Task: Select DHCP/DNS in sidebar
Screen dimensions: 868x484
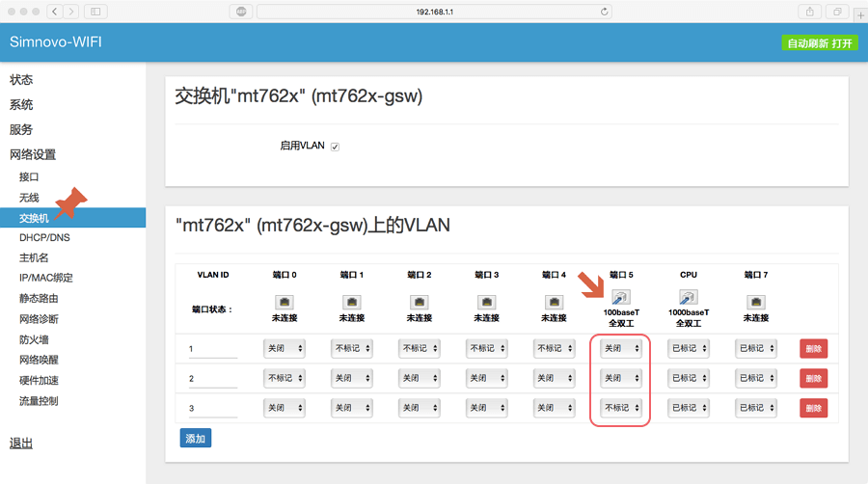Action: pyautogui.click(x=44, y=238)
